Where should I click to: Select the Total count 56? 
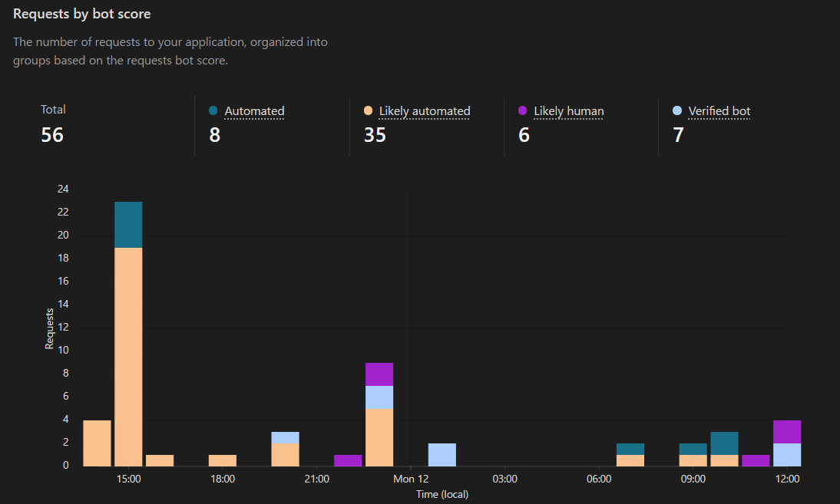tap(52, 135)
